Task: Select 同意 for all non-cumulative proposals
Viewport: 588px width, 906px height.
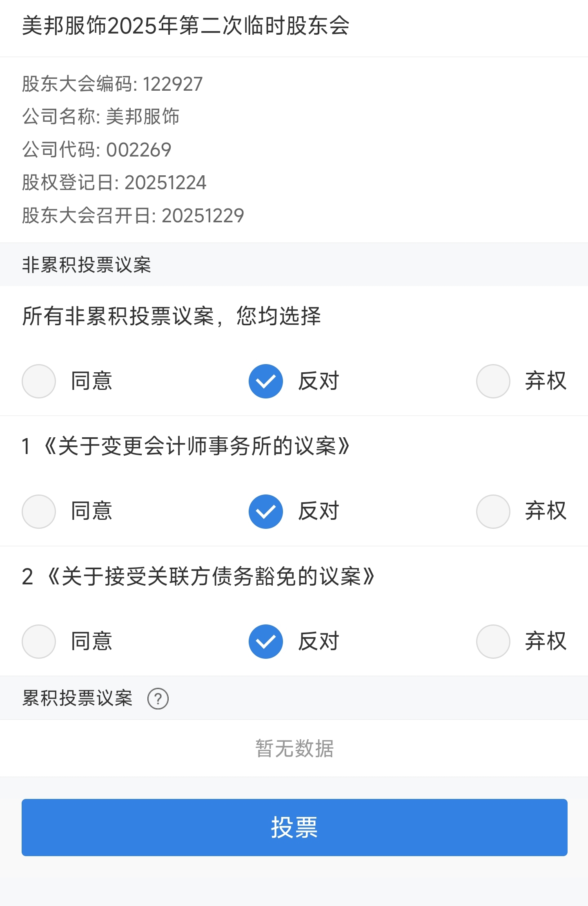Action: pyautogui.click(x=39, y=381)
